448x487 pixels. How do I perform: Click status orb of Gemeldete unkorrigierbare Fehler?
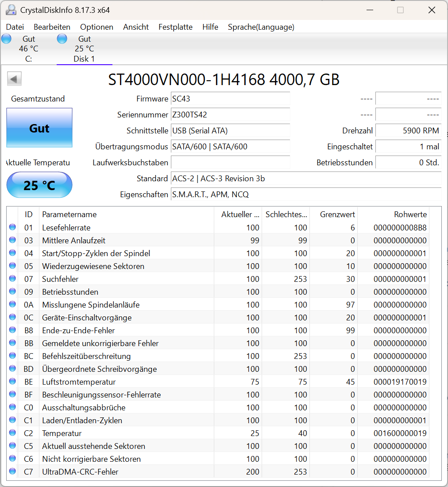tap(12, 343)
